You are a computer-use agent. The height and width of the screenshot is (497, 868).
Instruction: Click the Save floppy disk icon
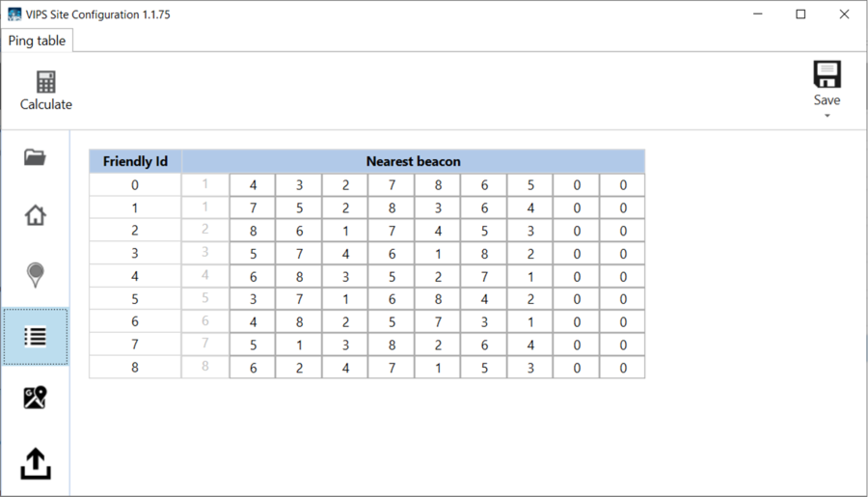point(827,74)
